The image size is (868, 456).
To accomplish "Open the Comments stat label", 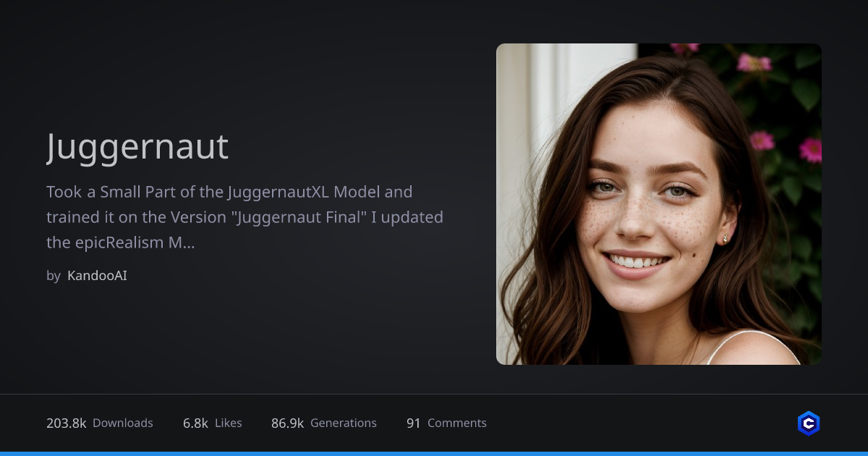I will point(457,423).
